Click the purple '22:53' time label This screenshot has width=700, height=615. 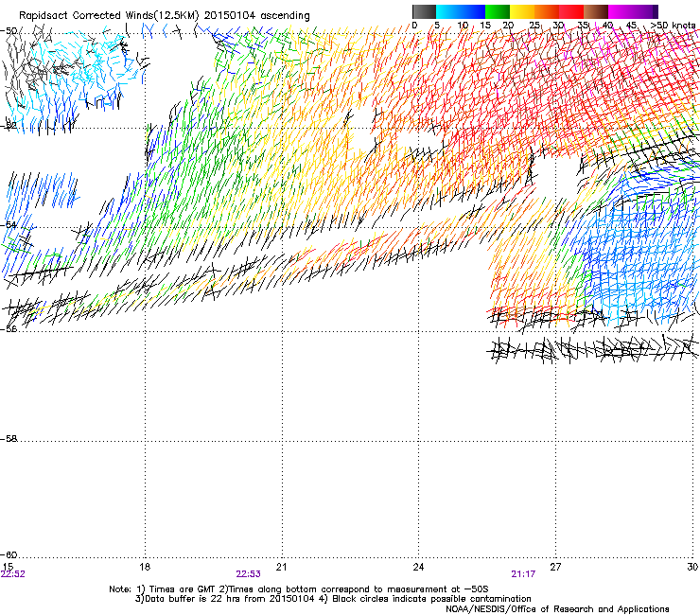(x=248, y=574)
